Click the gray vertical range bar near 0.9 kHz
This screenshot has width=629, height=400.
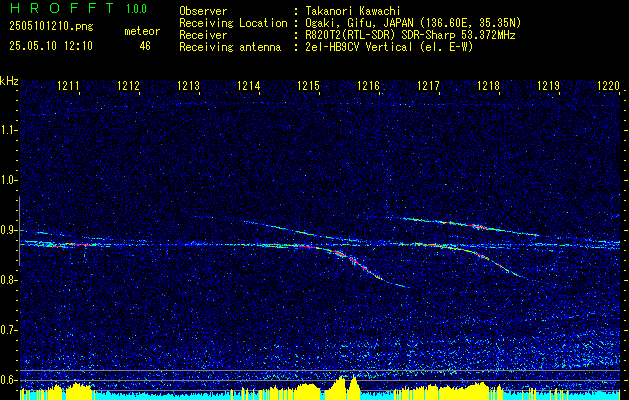pos(19,231)
